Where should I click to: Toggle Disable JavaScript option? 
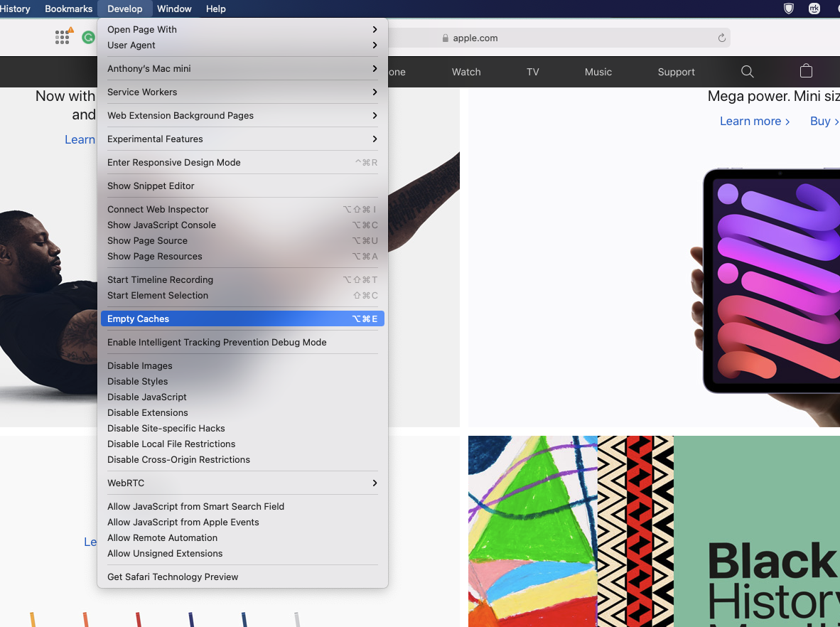242,397
